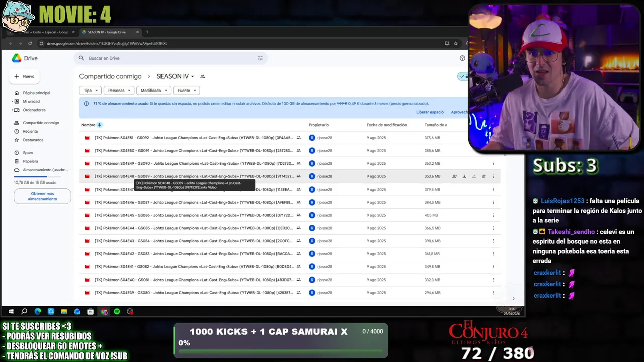Image resolution: width=644 pixels, height=362 pixels.
Task: Open a new browser tab
Action: 147,32
